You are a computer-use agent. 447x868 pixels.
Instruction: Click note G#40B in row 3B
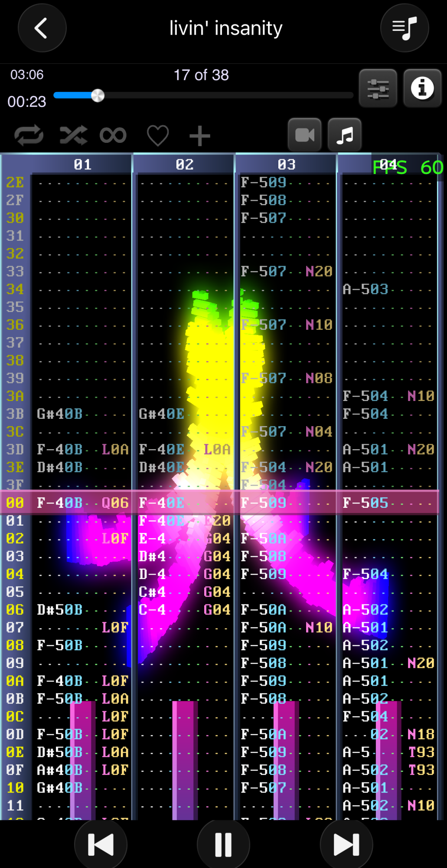coord(59,414)
